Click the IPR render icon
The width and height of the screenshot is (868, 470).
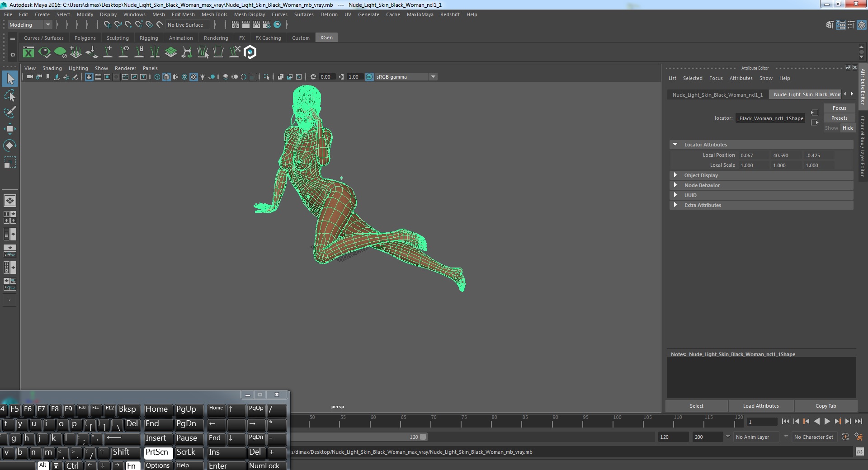[x=256, y=25]
